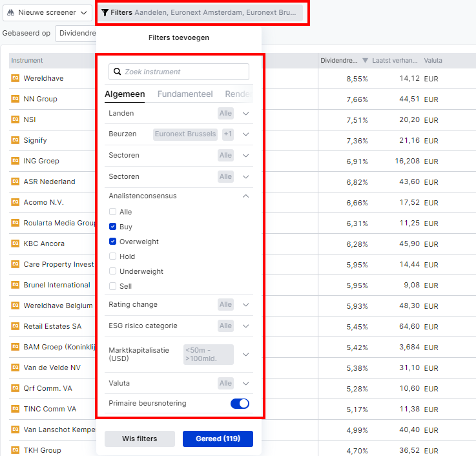Image resolution: width=476 pixels, height=456 pixels.
Task: Click the EQ icon next to Retail Estates SA
Action: pos(16,326)
